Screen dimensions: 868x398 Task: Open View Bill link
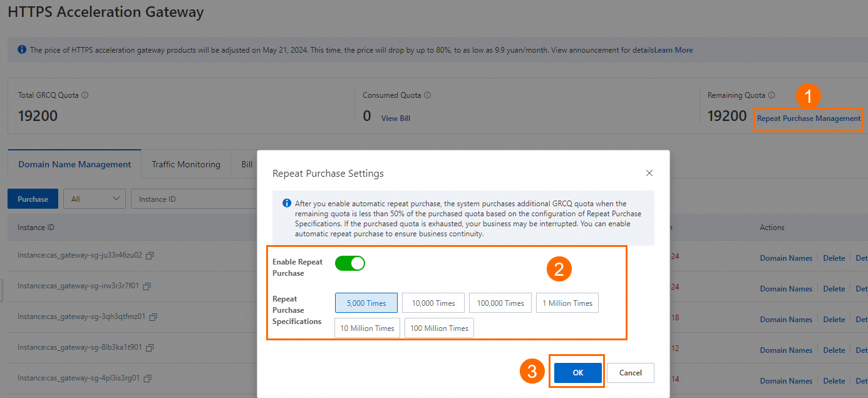(x=396, y=118)
